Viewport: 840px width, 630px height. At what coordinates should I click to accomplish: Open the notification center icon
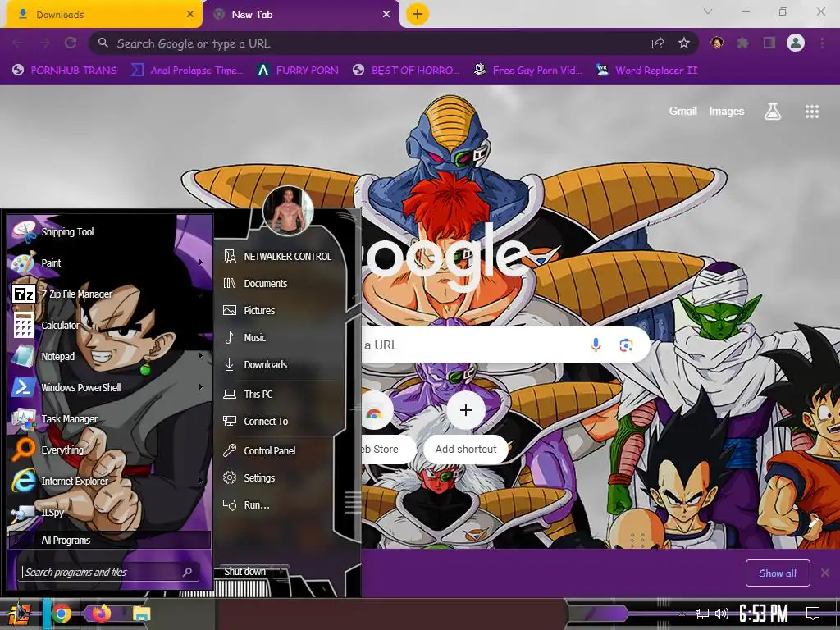point(813,613)
